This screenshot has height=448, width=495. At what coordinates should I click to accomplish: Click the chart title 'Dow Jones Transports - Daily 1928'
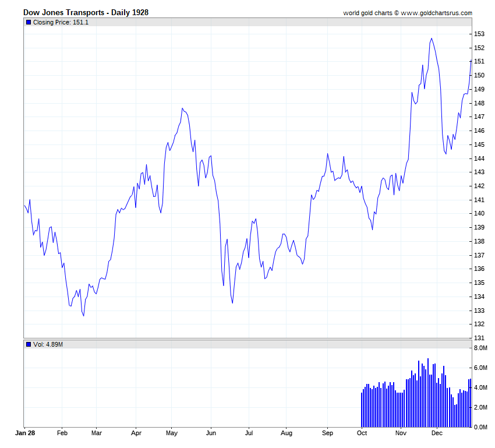point(86,13)
